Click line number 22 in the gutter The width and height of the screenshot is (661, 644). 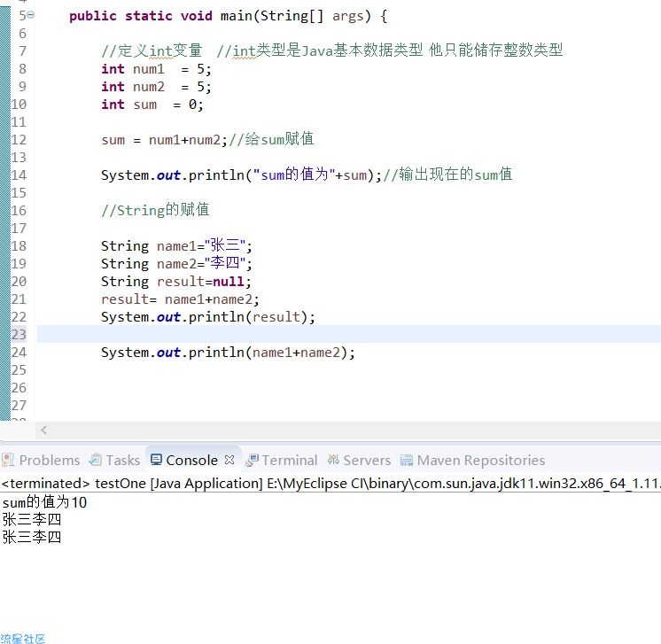(x=19, y=316)
